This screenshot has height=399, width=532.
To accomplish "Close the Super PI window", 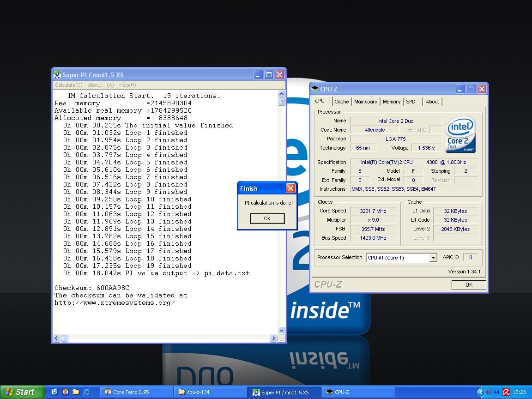I will tap(279, 75).
